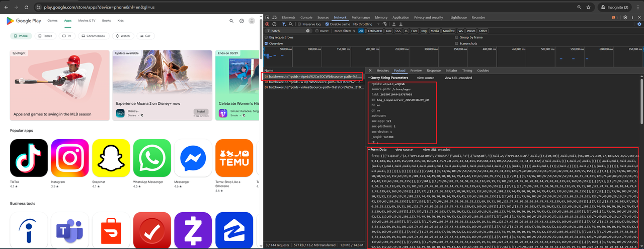644x249 pixels.
Task: Click the export HAR download icon
Action: tap(401, 24)
